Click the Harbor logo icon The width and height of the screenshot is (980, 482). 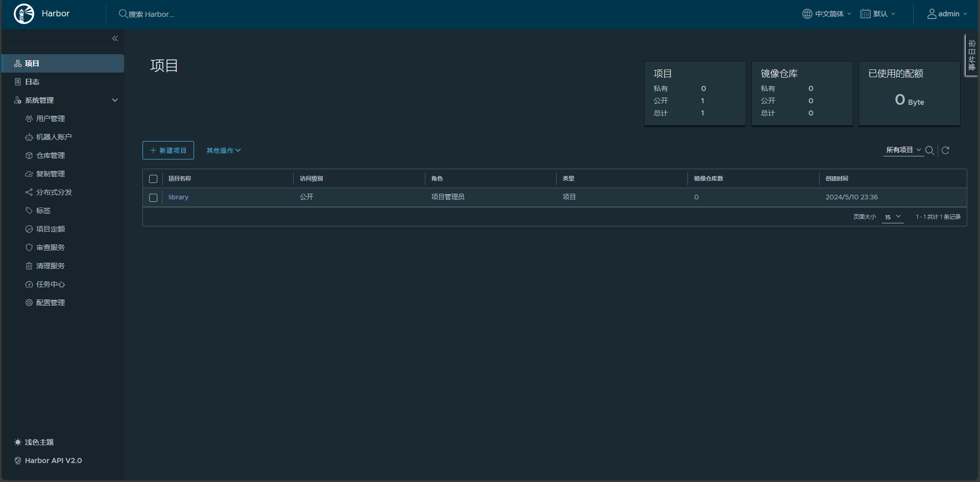coord(24,14)
